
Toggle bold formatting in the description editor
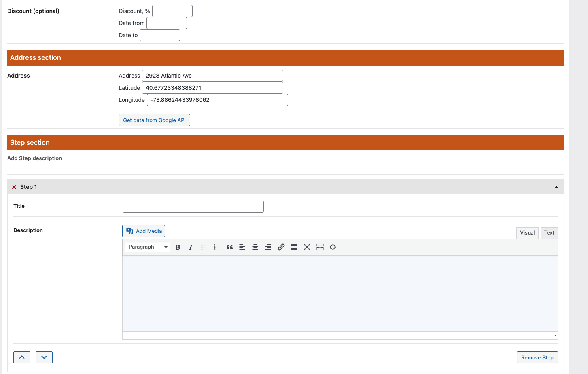tap(178, 247)
